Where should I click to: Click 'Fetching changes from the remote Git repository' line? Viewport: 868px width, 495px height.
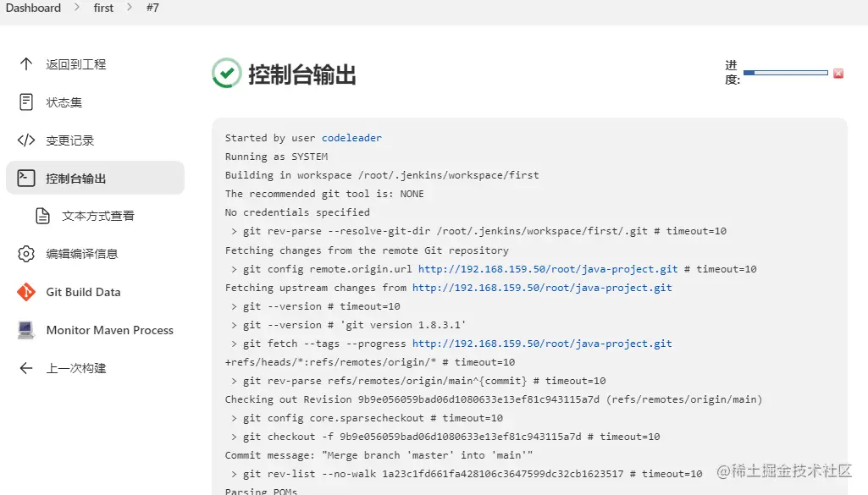pos(367,250)
